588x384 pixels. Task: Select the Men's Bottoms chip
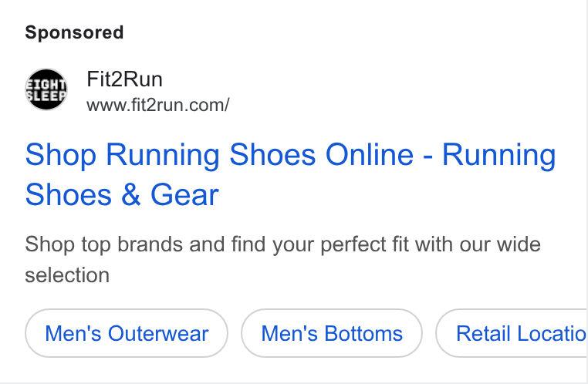click(x=332, y=333)
